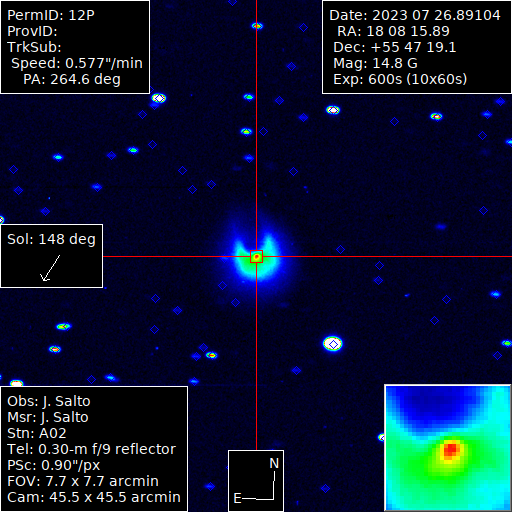
Task: Click the star on the vertical crosshair at top
Action: click(257, 26)
